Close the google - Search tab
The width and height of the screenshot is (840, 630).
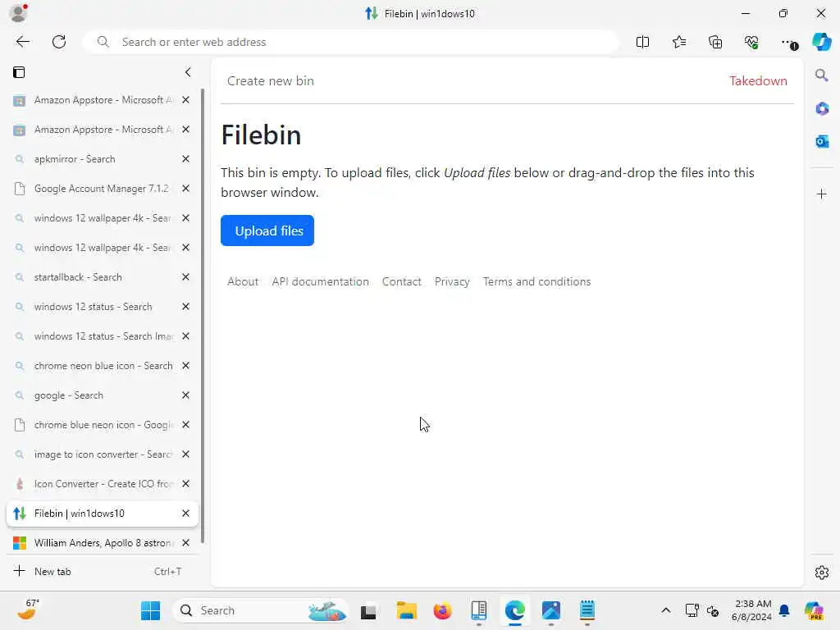tap(185, 395)
